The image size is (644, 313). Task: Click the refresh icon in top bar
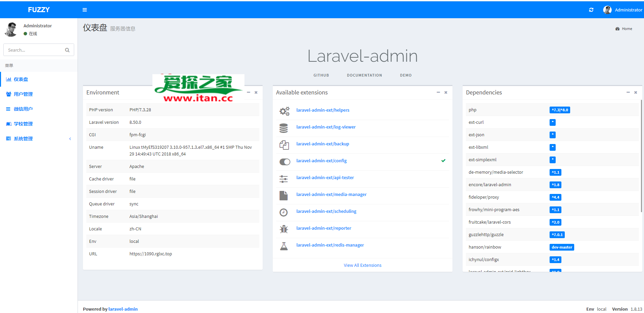click(591, 10)
